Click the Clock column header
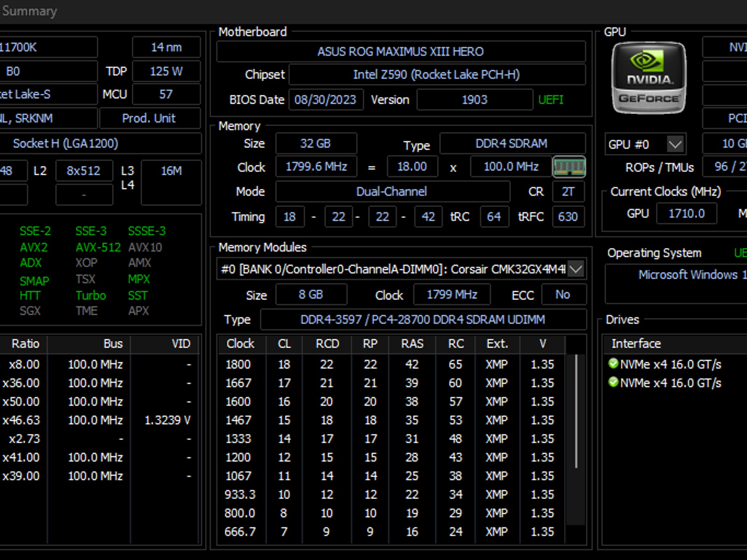 240,344
